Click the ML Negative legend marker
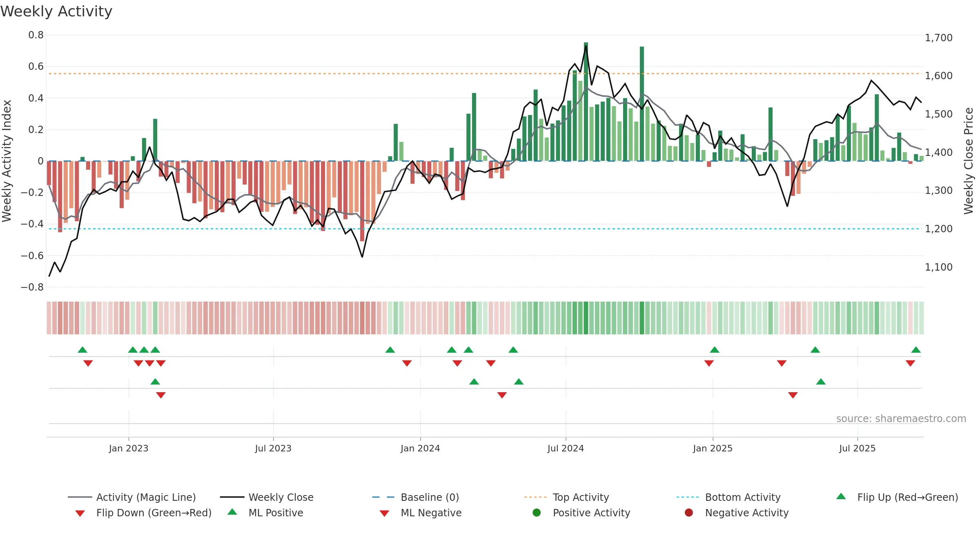Viewport: 980px width, 551px height. coord(385,513)
